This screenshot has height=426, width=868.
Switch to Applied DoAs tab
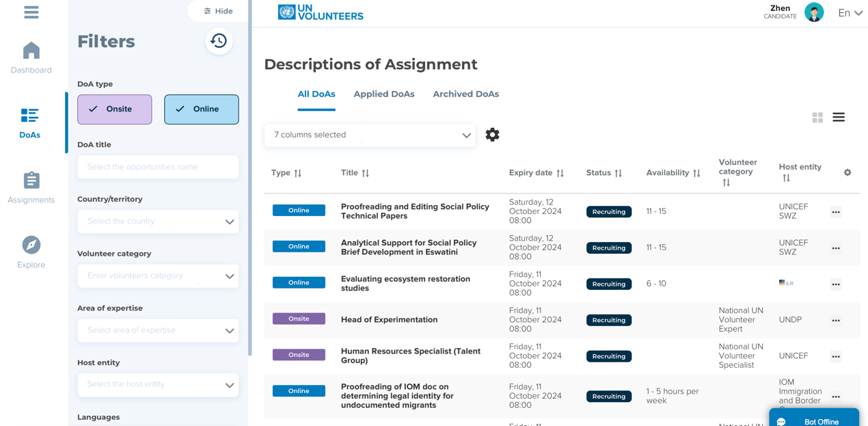coord(384,94)
